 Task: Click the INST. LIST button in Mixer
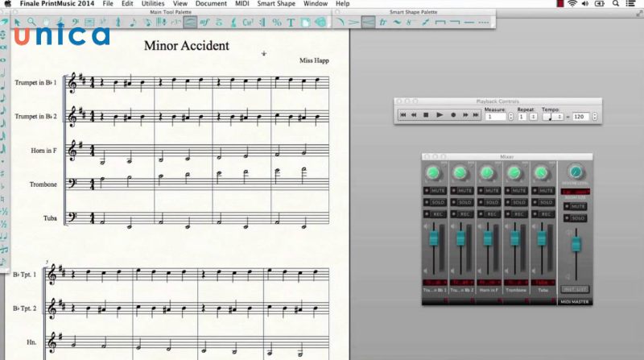click(x=573, y=288)
